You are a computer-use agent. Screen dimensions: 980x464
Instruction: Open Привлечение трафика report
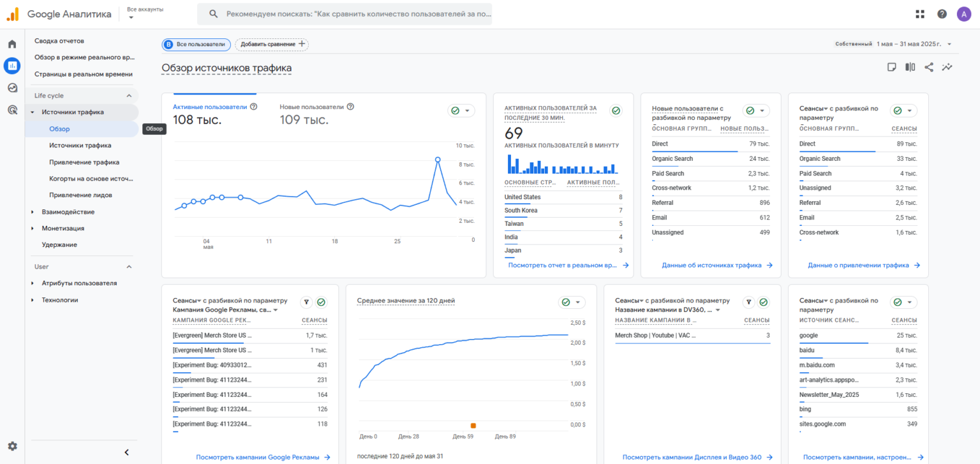click(84, 162)
